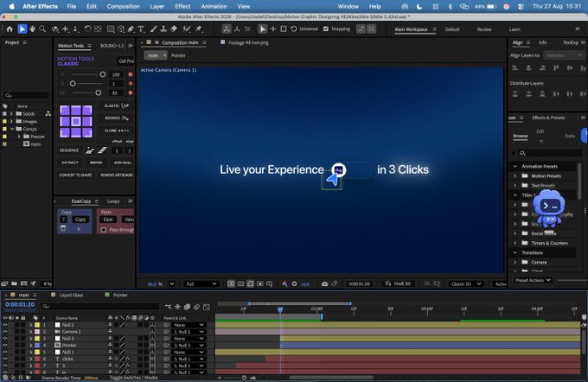The width and height of the screenshot is (588, 382).
Task: Click the robot assistant mascot icon
Action: 548,208
